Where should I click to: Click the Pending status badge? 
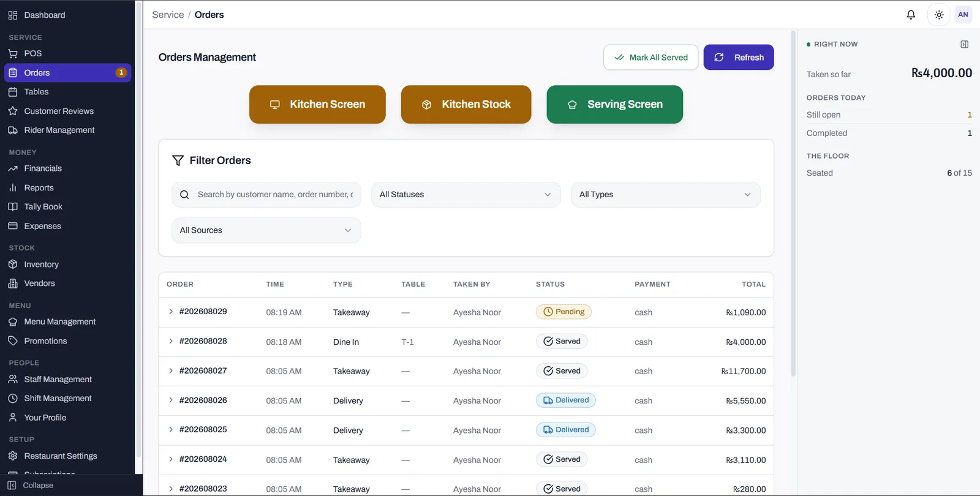(x=563, y=312)
